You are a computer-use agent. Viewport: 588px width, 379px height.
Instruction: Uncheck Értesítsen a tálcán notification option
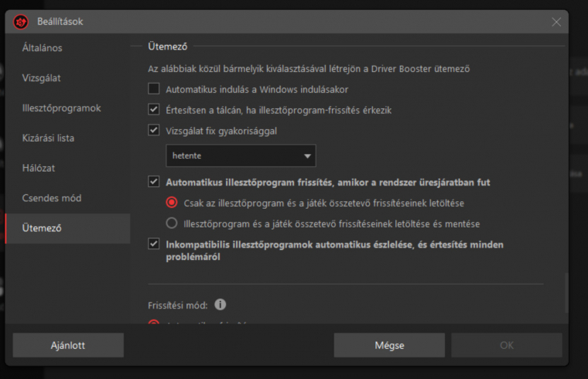click(154, 110)
